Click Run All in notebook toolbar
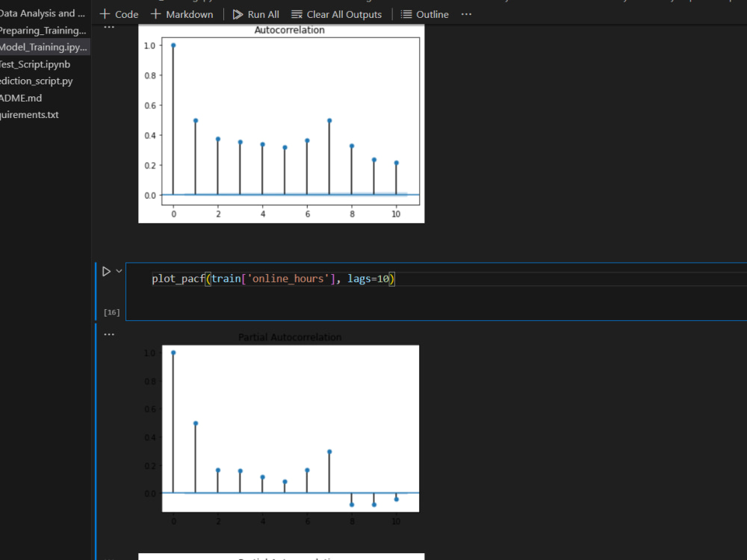Image resolution: width=747 pixels, height=560 pixels. [255, 14]
